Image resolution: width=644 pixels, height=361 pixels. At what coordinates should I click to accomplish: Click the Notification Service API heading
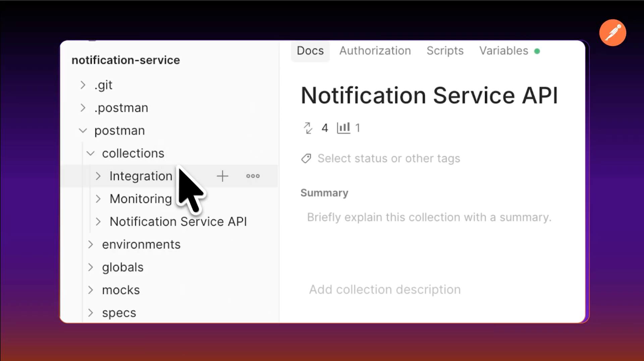coord(429,96)
